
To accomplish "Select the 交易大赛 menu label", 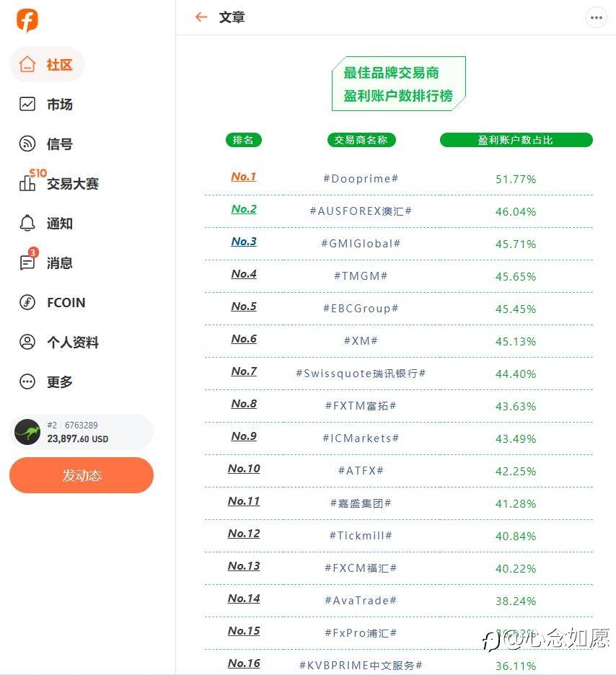I will (73, 184).
